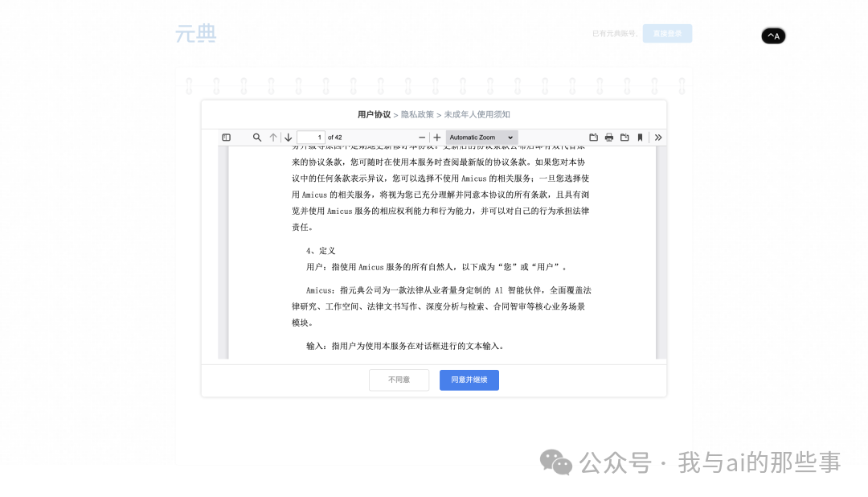Open the find-in-document search
Viewport: 868px width, 497px height.
pyautogui.click(x=257, y=138)
